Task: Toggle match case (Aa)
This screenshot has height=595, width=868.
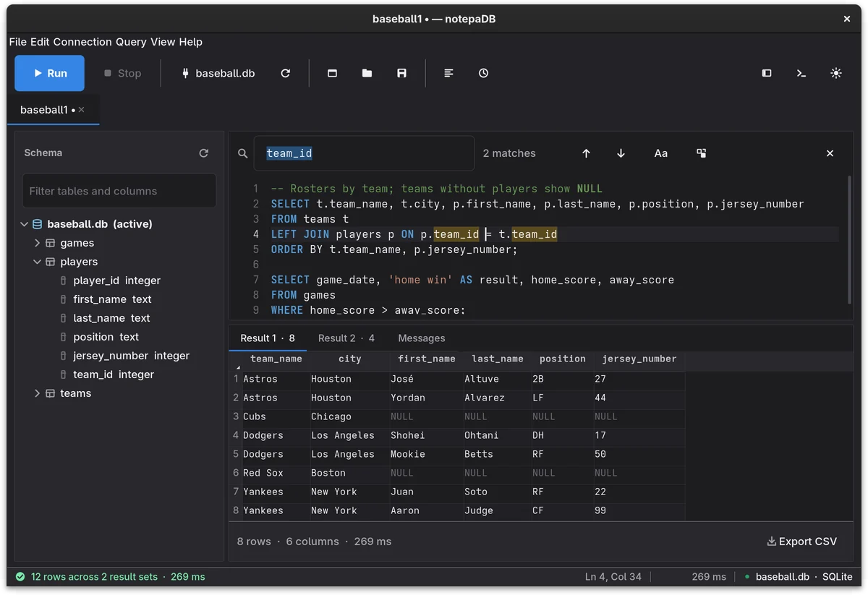Action: [x=661, y=153]
